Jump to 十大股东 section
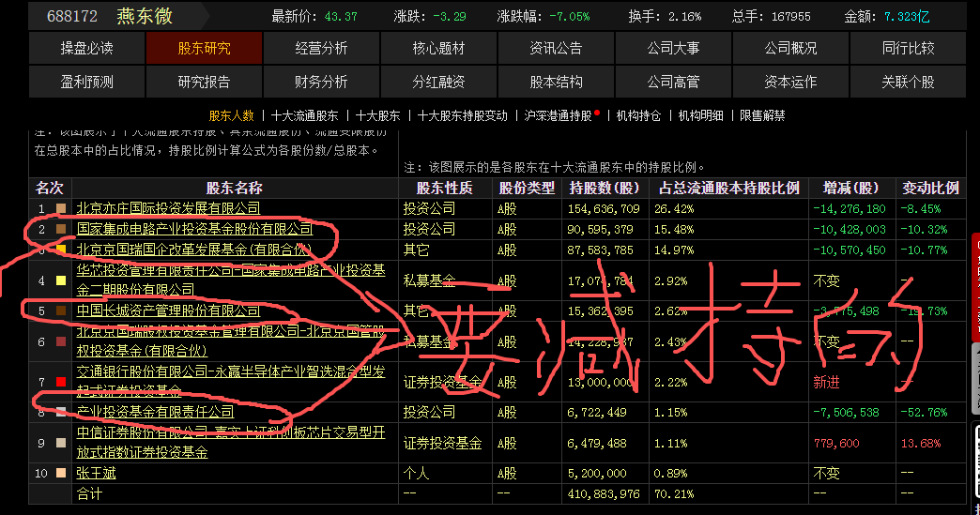Viewport: 980px width, 515px height. [377, 115]
